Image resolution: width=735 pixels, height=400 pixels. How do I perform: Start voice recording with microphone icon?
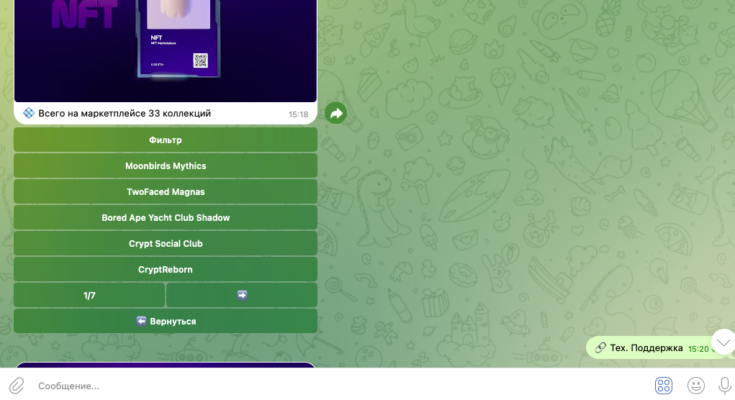[725, 385]
